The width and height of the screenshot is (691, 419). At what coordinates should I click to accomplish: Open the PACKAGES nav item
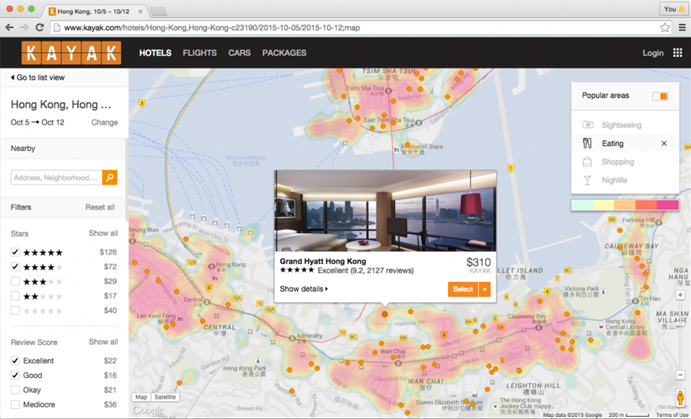(284, 53)
